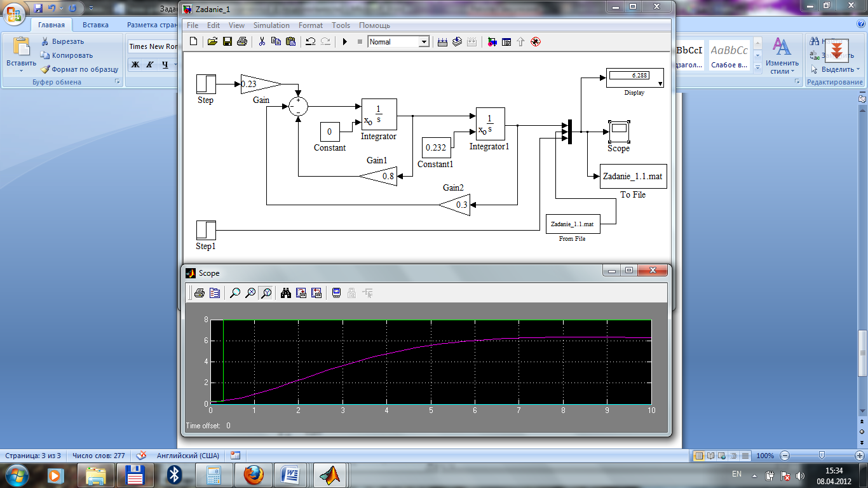Print the Simulink model

[x=241, y=42]
